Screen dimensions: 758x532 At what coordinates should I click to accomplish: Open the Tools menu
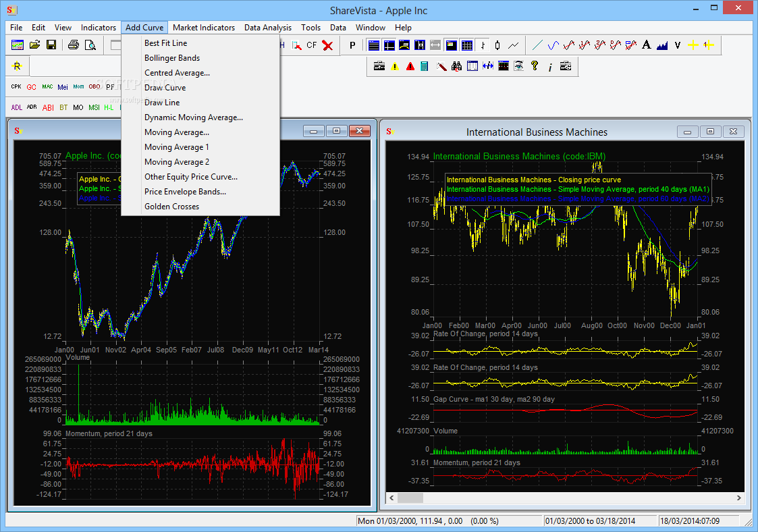[x=310, y=28]
